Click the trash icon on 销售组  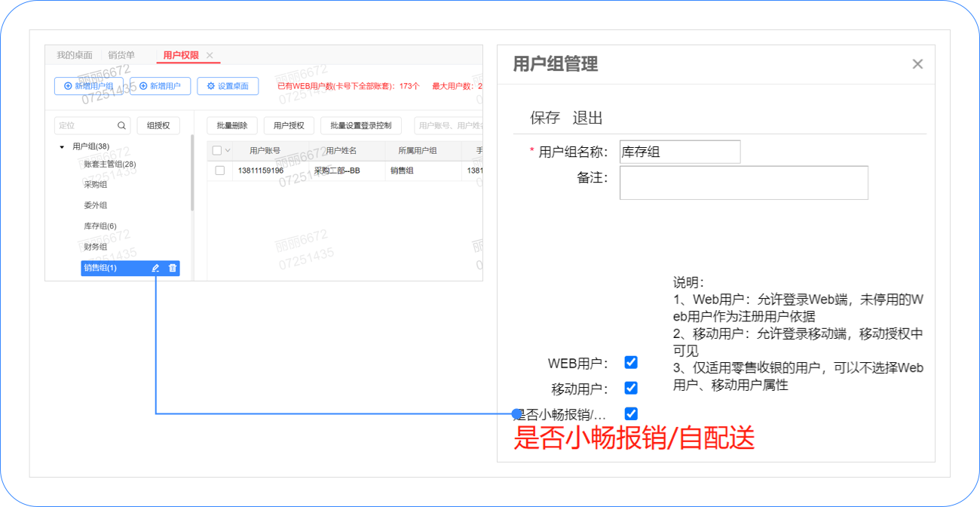tap(173, 268)
